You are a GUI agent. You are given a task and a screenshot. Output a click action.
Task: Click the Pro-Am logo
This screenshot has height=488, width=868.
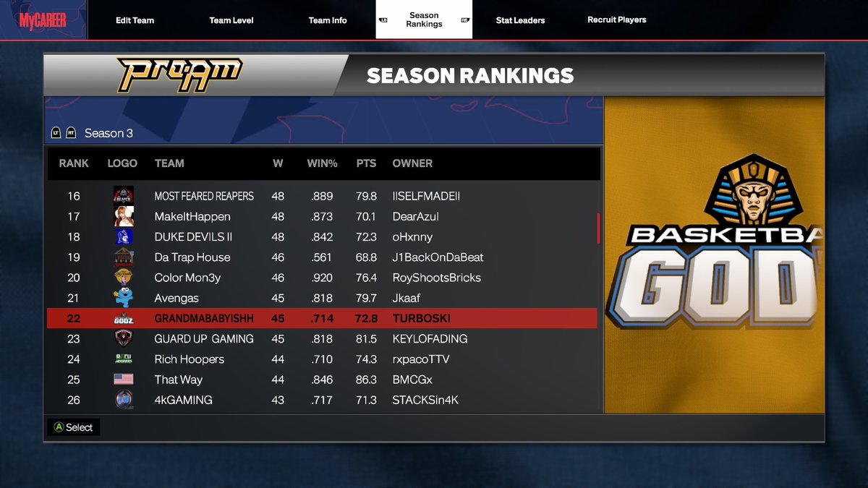[180, 74]
